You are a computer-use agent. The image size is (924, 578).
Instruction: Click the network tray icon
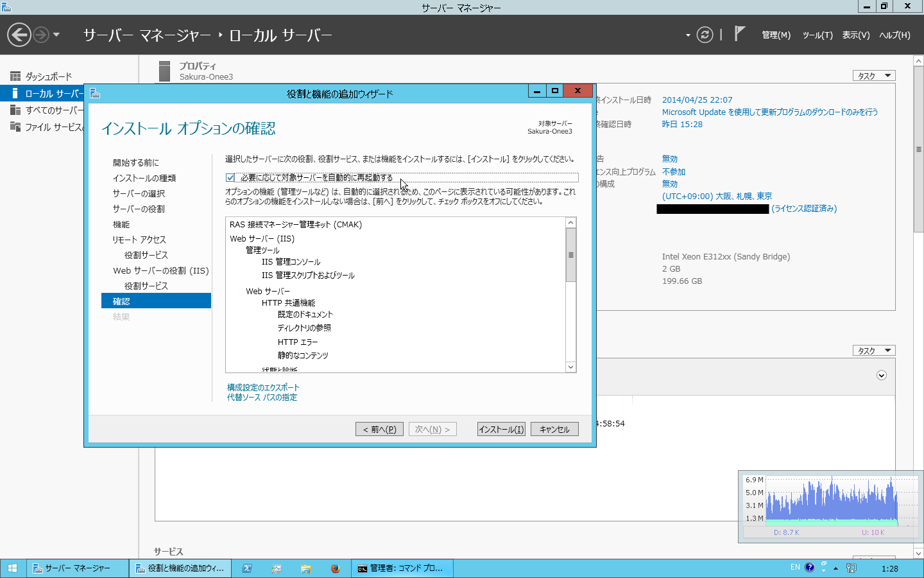coord(851,568)
